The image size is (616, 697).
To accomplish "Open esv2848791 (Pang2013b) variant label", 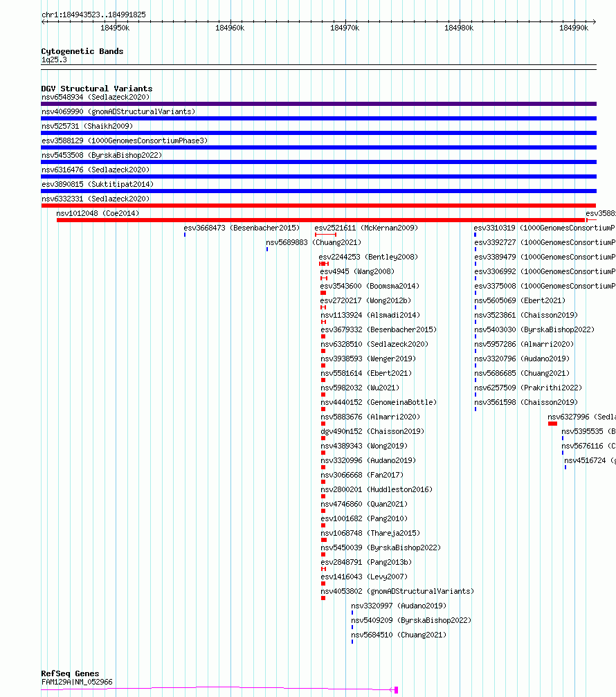I will [366, 562].
